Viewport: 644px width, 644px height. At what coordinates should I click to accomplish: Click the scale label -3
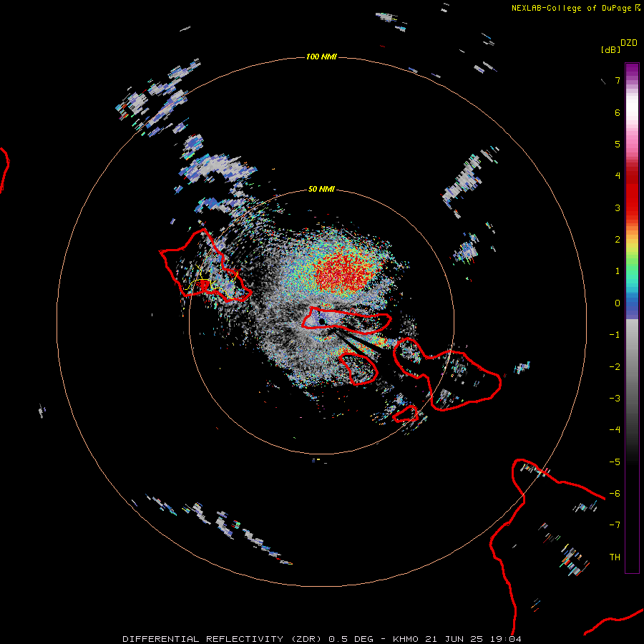tap(615, 398)
